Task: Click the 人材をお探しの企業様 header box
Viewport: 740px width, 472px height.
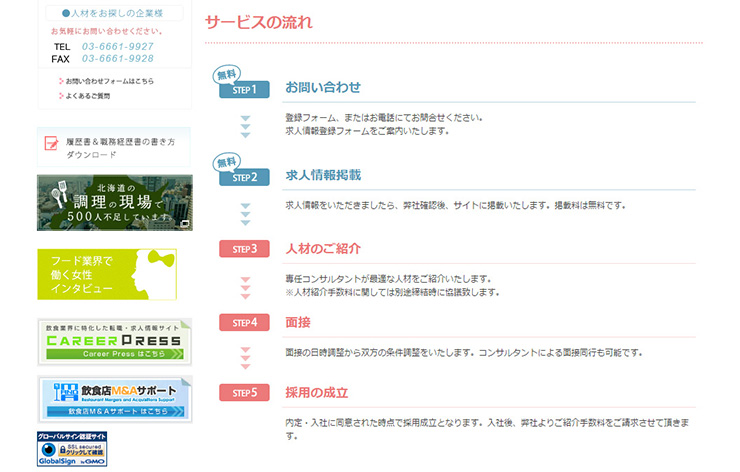Action: [x=113, y=13]
